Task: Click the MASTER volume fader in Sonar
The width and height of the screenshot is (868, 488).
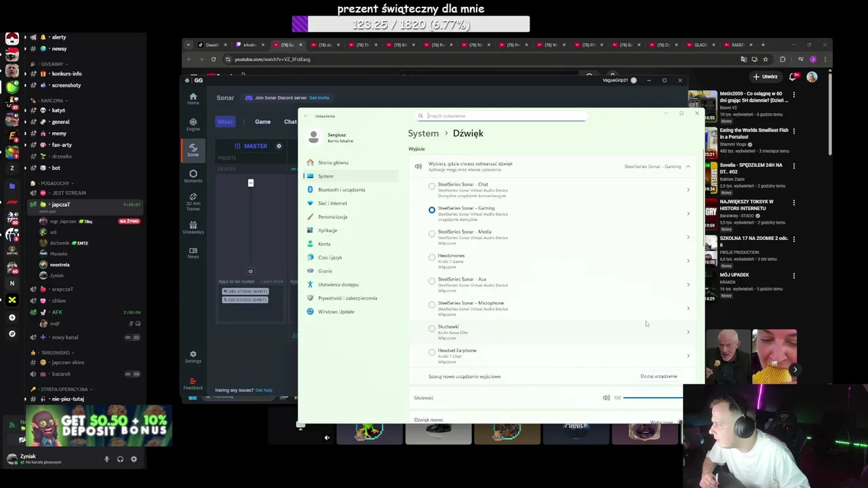Action: click(x=251, y=183)
